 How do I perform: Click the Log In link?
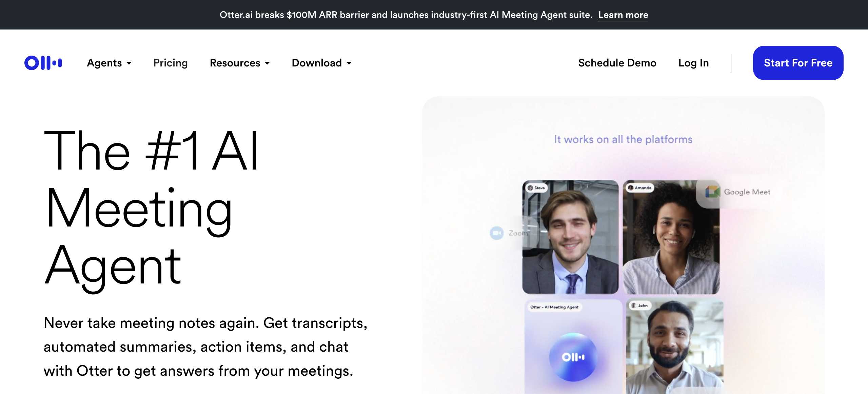[693, 63]
